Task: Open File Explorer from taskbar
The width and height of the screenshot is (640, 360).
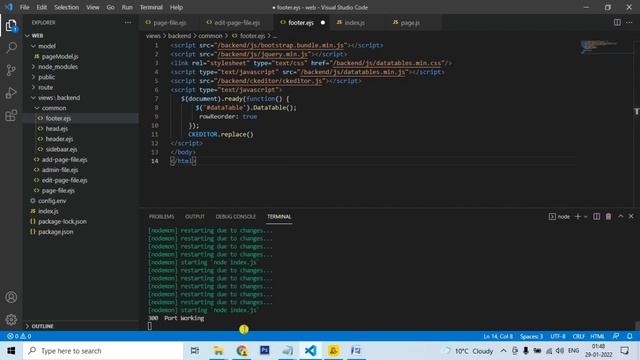Action: click(x=218, y=351)
